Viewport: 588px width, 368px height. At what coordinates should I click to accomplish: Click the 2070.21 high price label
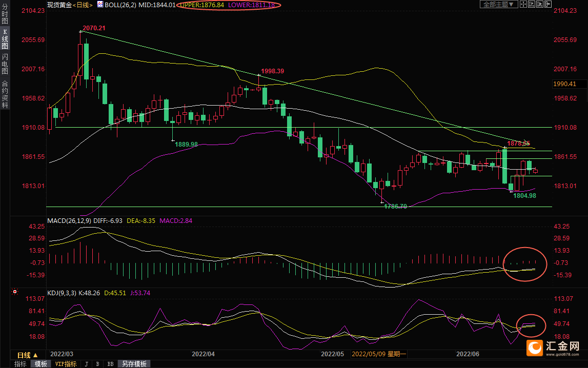[x=94, y=28]
